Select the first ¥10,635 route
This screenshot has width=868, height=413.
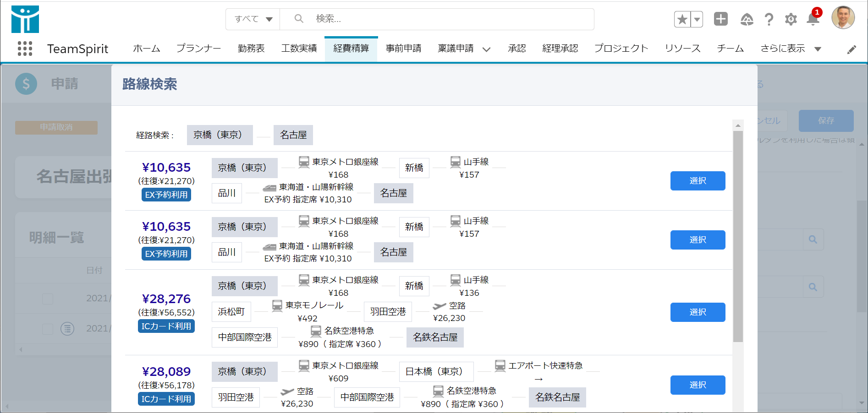698,181
